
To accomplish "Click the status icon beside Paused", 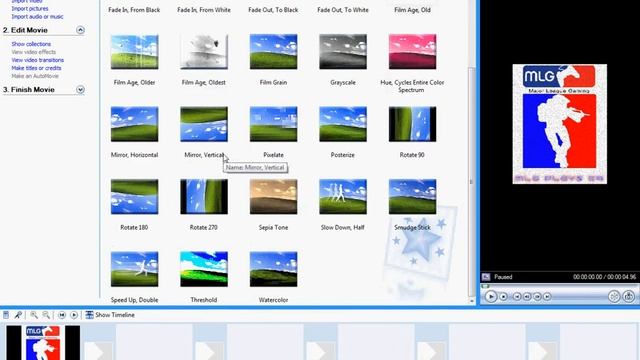I will [x=486, y=277].
